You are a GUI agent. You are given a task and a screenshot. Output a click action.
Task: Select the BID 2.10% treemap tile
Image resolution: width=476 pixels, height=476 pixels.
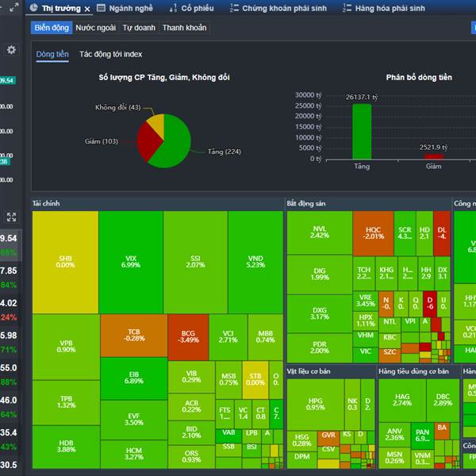(191, 432)
